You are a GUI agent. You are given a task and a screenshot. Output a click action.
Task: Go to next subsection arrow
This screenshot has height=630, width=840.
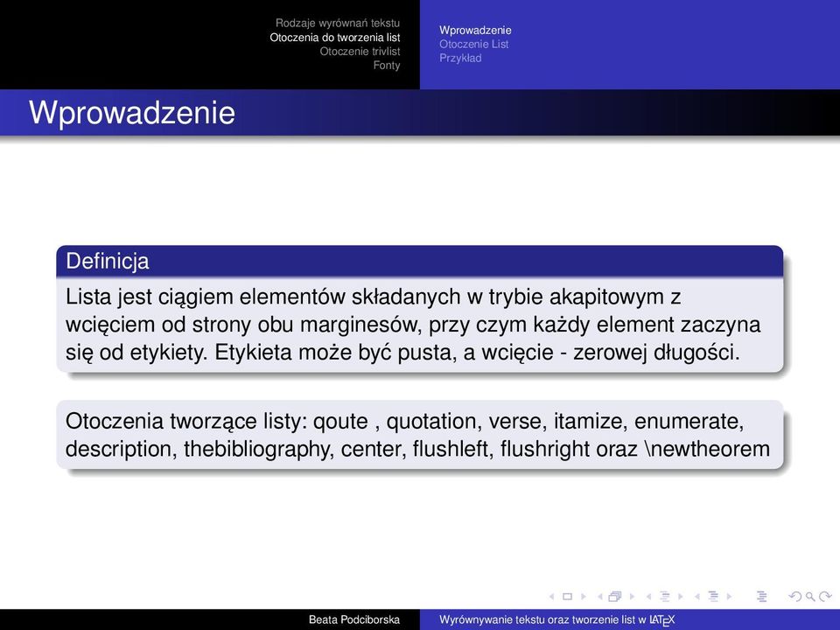pyautogui.click(x=681, y=597)
